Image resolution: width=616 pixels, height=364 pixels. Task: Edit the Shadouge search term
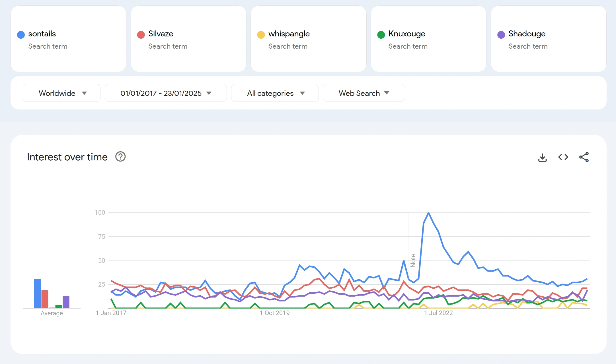(x=527, y=34)
